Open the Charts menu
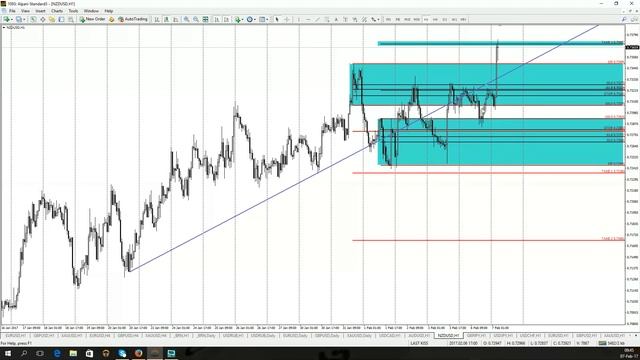The width and height of the screenshot is (640, 360). coord(57,11)
